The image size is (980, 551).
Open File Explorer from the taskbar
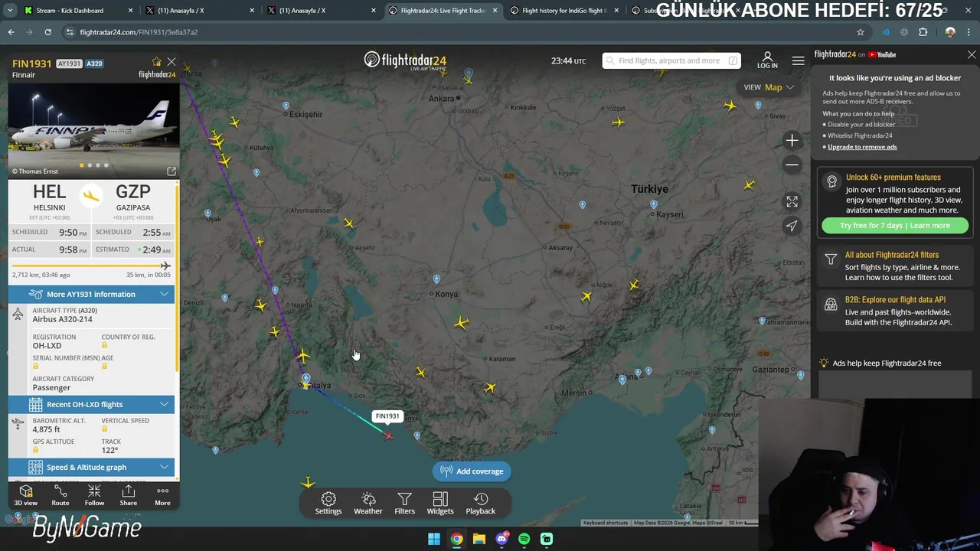click(x=479, y=539)
